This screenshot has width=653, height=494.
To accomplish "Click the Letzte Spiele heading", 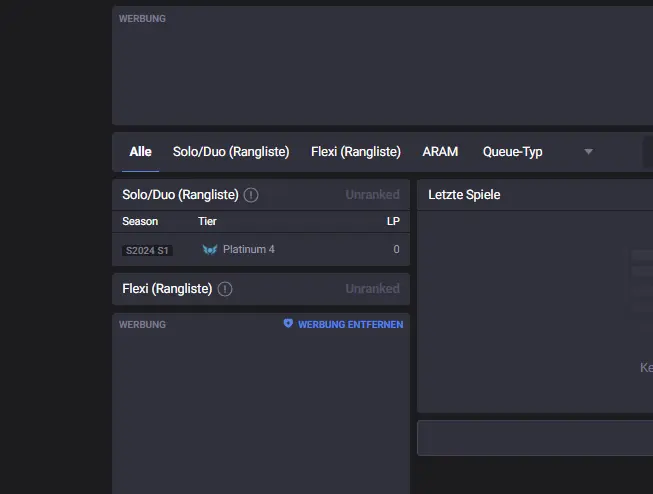I will pyautogui.click(x=464, y=195).
